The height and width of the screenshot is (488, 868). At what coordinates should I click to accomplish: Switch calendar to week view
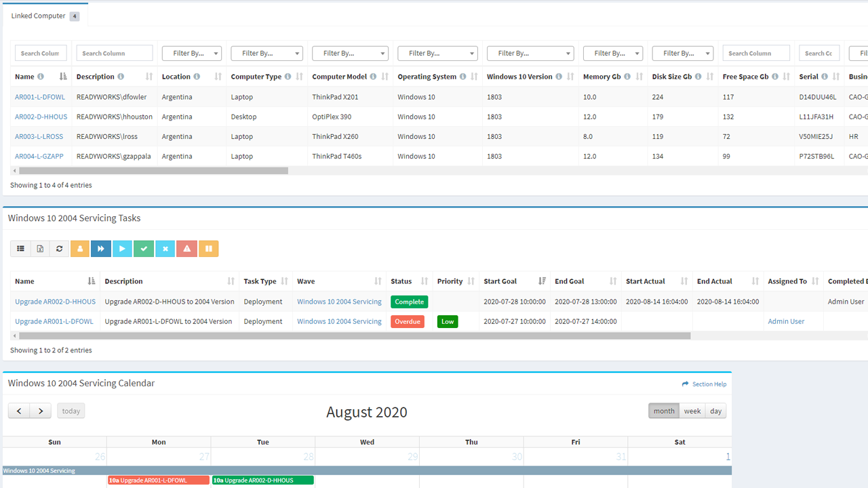point(692,410)
